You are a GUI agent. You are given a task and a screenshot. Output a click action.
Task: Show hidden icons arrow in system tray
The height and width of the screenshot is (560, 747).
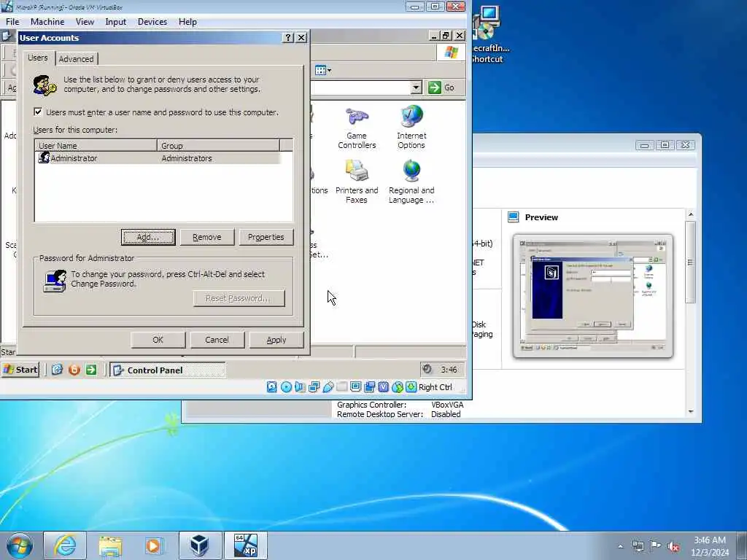coord(620,547)
